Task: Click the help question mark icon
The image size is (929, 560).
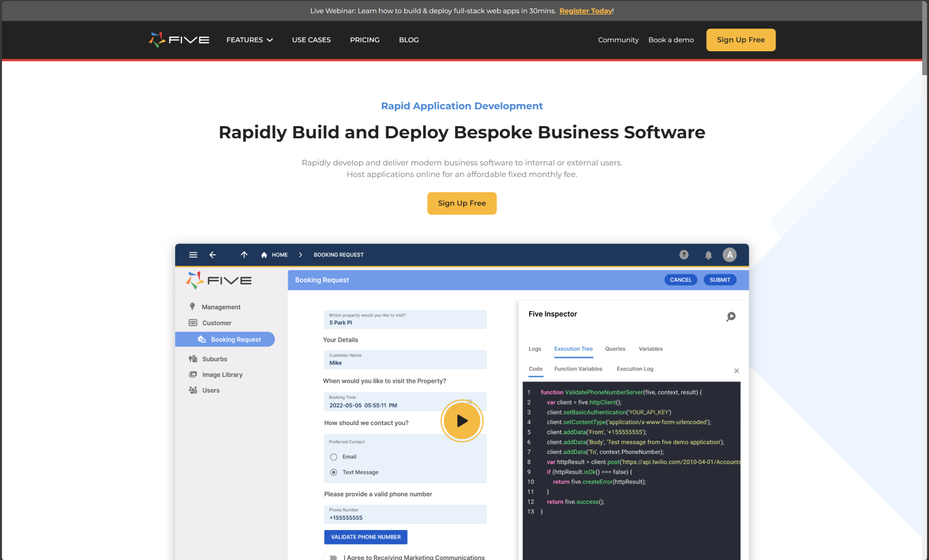Action: [x=684, y=254]
